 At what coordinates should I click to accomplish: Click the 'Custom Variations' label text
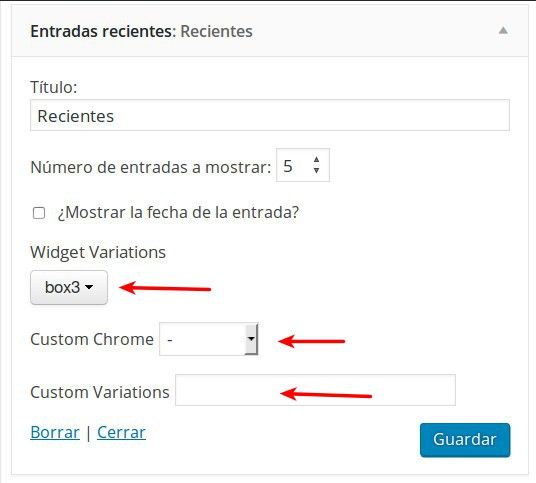[99, 392]
